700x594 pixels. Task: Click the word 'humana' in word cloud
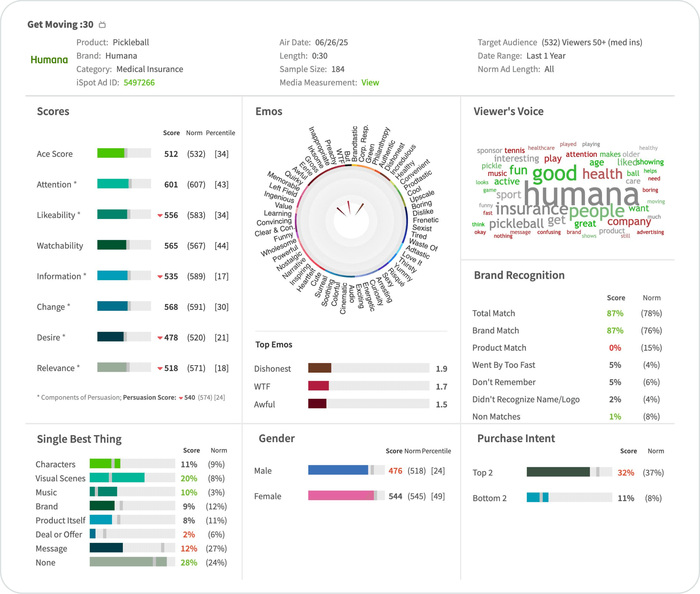pyautogui.click(x=581, y=193)
